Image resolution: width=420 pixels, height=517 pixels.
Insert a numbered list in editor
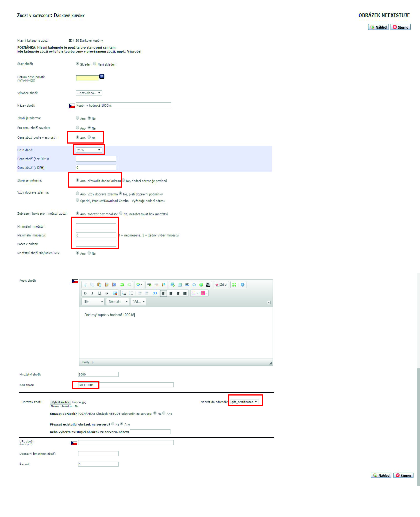(124, 293)
